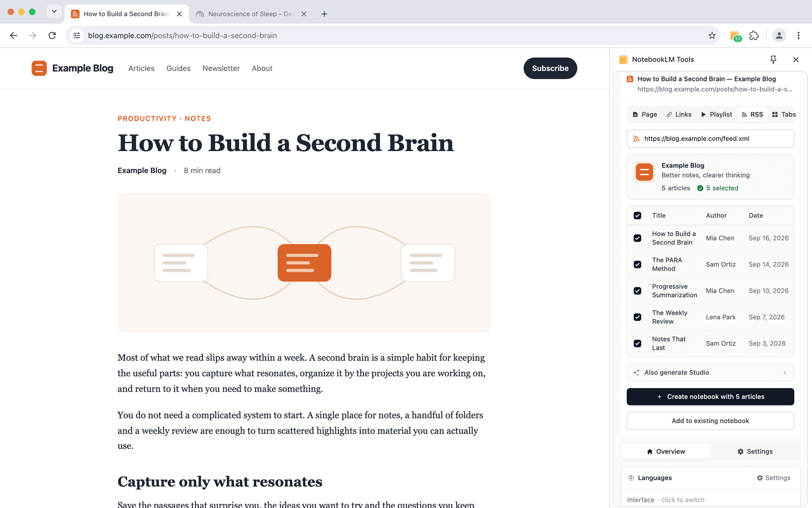Click the browser back arrow
This screenshot has width=812, height=508.
(x=14, y=36)
